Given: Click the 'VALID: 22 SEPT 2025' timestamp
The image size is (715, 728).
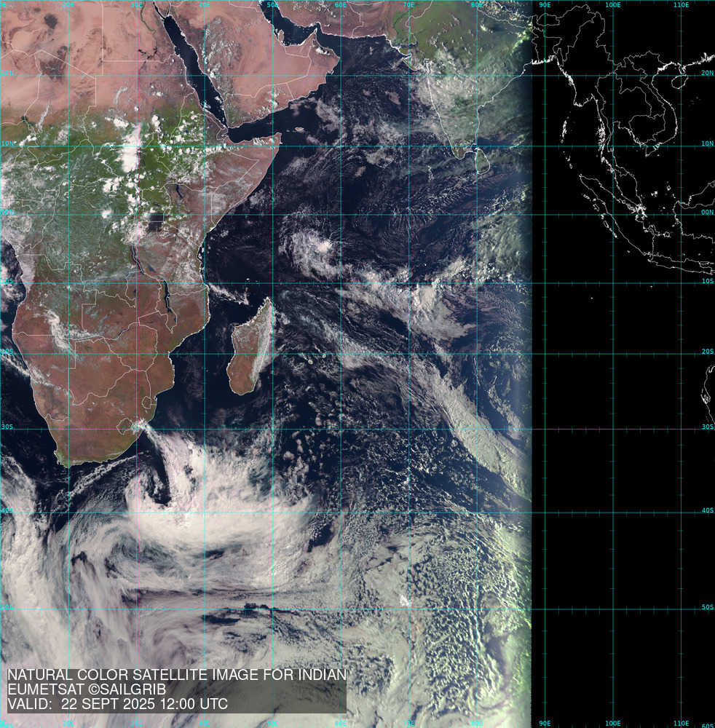Looking at the screenshot, I should pos(117,705).
